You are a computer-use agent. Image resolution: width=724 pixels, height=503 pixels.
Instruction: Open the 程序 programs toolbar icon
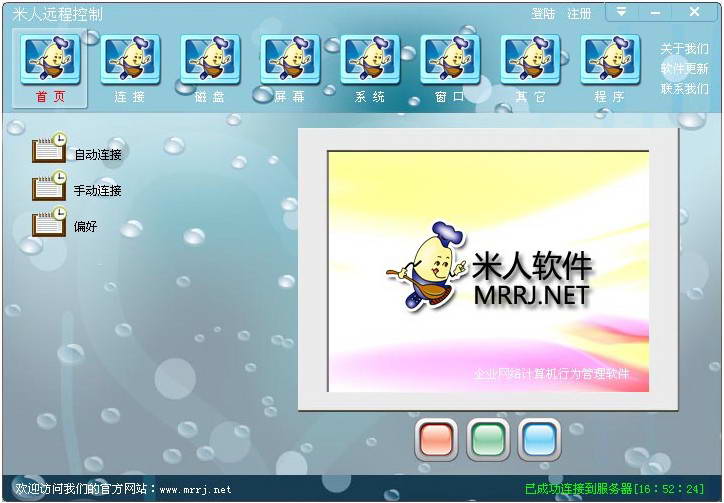coord(610,68)
